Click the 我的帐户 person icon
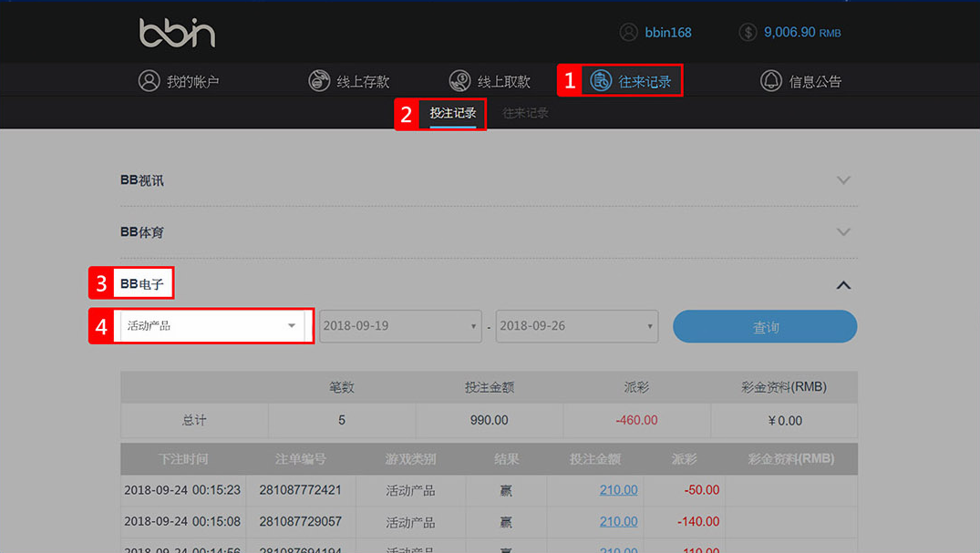The width and height of the screenshot is (980, 553). [149, 80]
